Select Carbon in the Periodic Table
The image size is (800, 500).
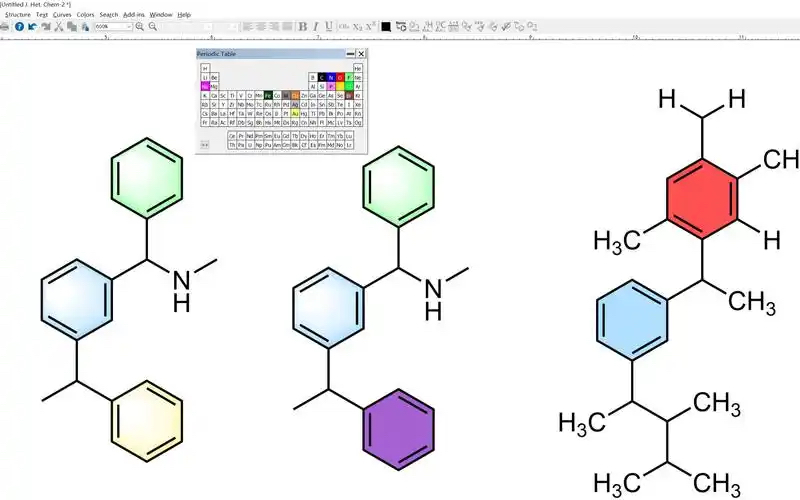(321, 77)
